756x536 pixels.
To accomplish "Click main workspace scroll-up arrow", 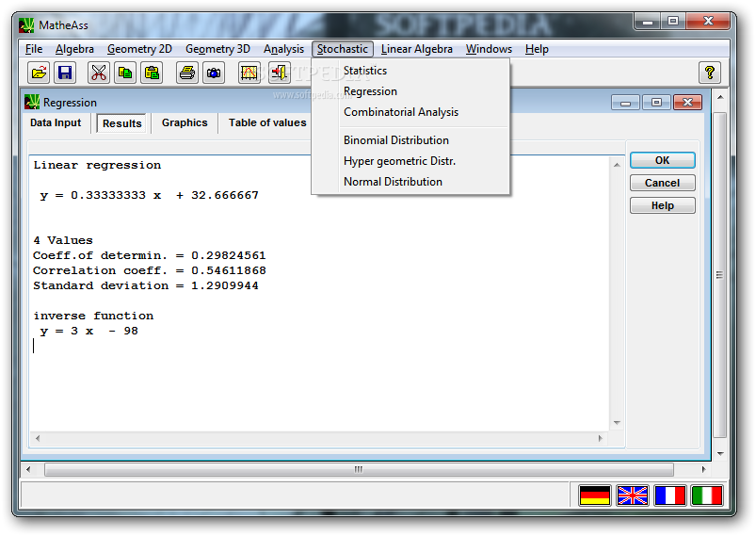I will (720, 97).
